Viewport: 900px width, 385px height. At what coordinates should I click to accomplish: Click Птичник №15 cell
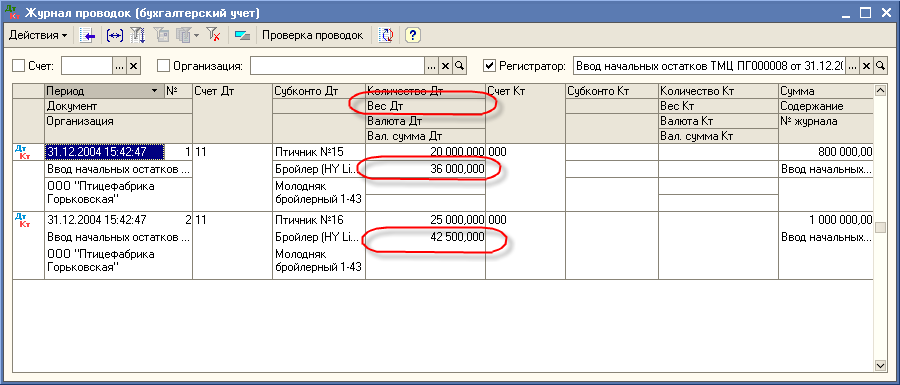(319, 152)
